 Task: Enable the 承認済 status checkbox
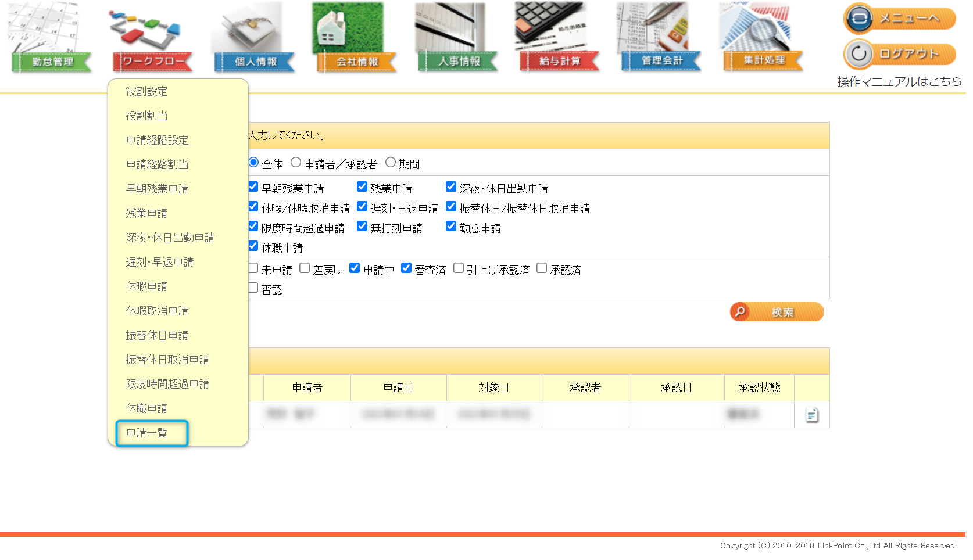tap(542, 268)
